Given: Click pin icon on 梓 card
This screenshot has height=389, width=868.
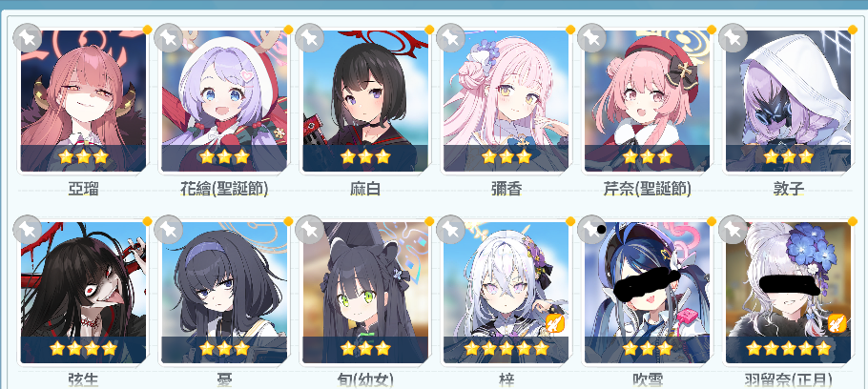Looking at the screenshot, I should [x=450, y=229].
